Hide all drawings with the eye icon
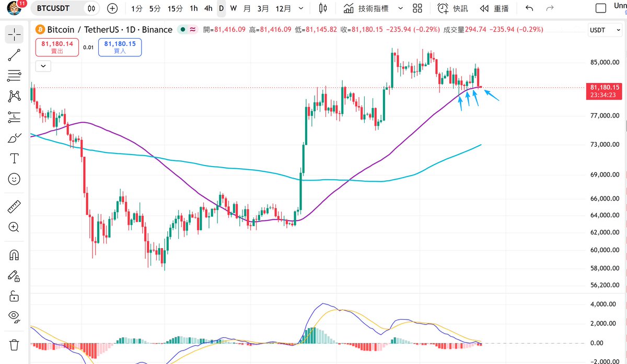Screen dimensions: 627x364 coord(14,317)
